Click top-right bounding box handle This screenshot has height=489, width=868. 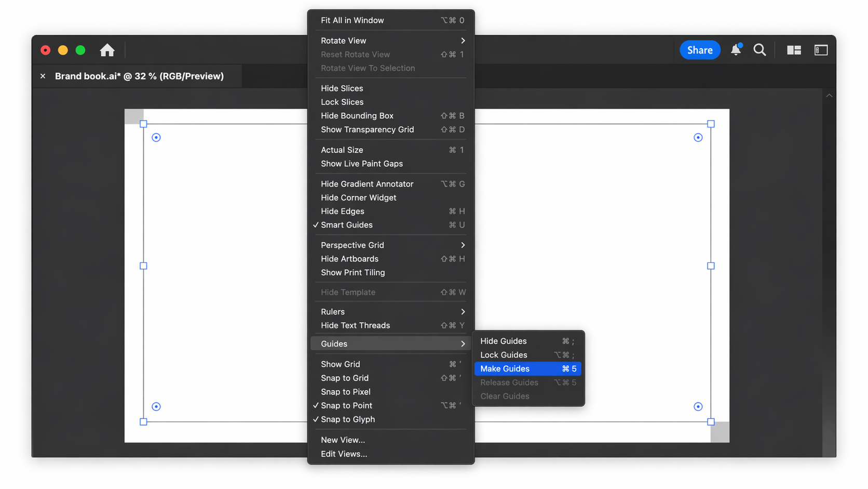coord(711,124)
